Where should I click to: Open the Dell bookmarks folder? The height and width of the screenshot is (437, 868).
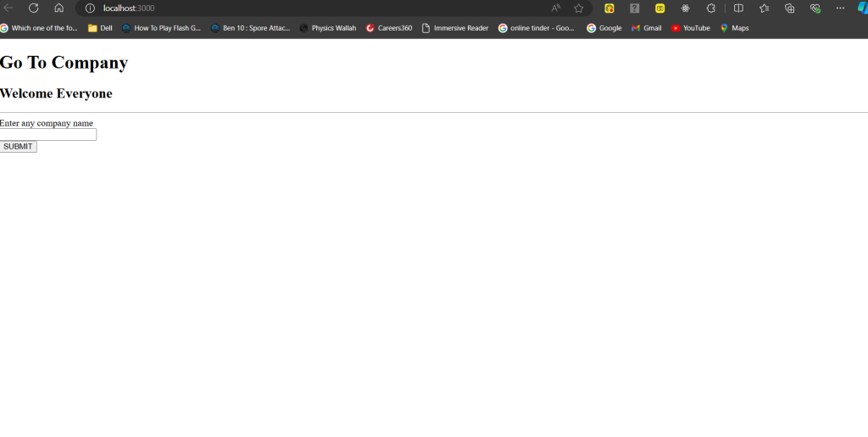[x=100, y=28]
